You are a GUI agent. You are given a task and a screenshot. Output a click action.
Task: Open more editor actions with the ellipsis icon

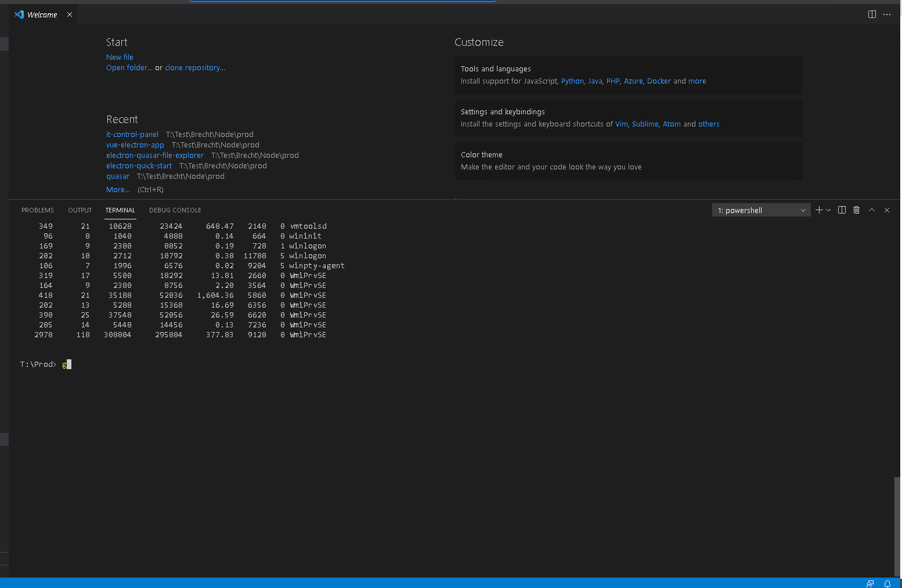pos(887,14)
